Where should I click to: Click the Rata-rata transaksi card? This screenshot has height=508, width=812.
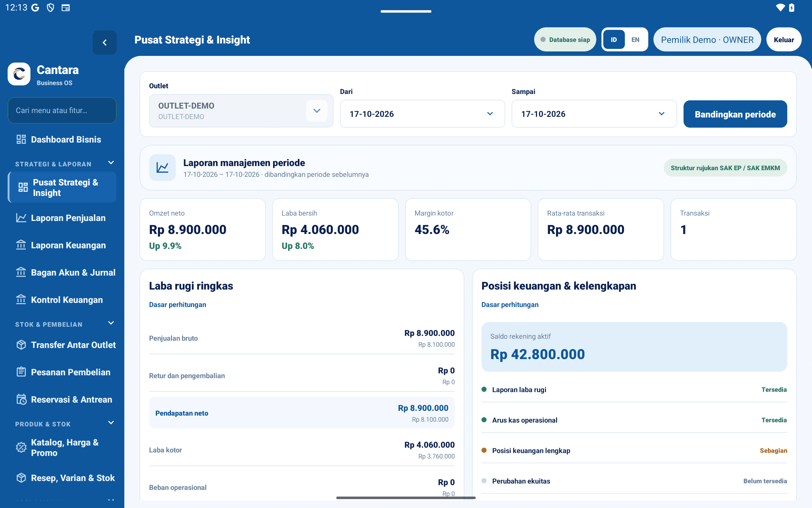click(601, 230)
